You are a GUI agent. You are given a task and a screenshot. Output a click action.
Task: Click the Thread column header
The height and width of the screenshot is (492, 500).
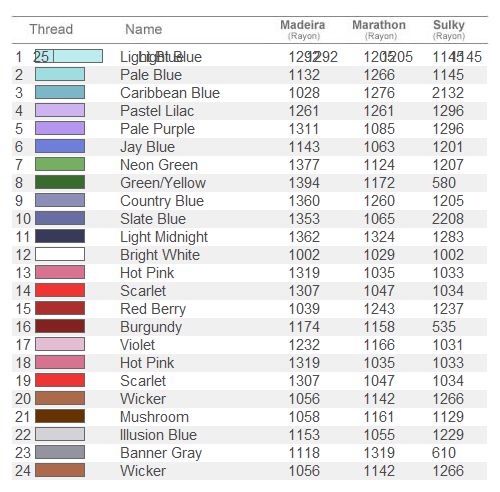[51, 29]
